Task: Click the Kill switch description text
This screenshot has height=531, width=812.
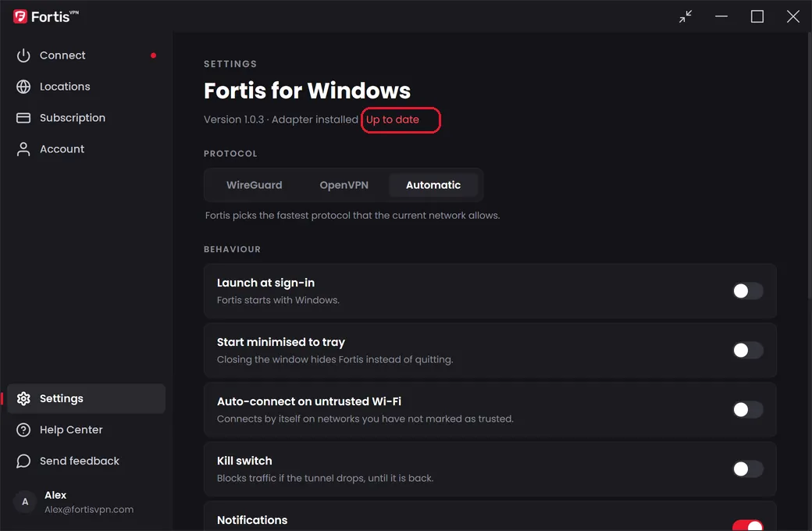Action: click(x=325, y=478)
